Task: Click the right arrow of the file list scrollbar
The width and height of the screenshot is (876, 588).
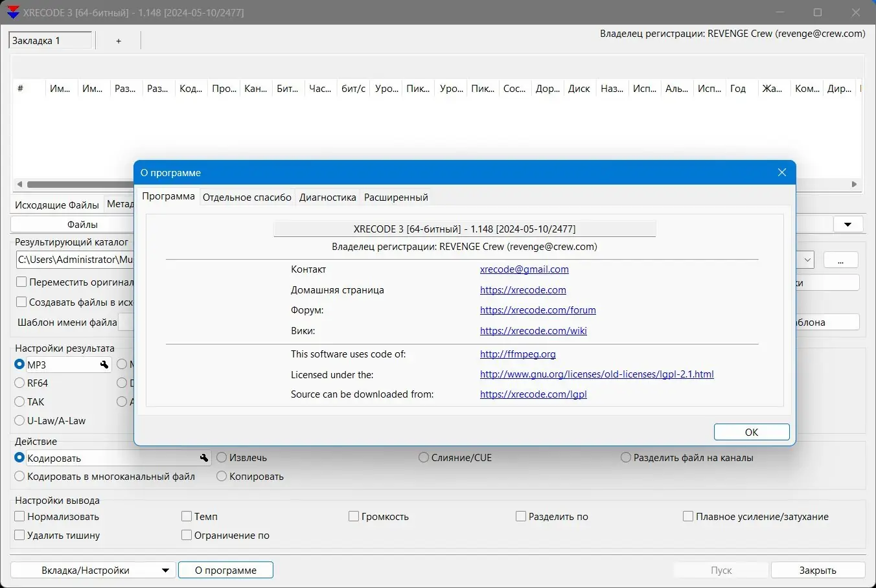Action: (854, 185)
